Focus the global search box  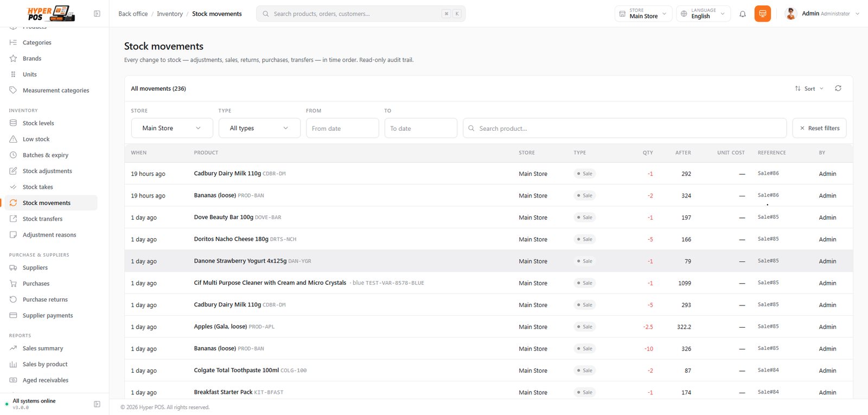click(x=361, y=14)
